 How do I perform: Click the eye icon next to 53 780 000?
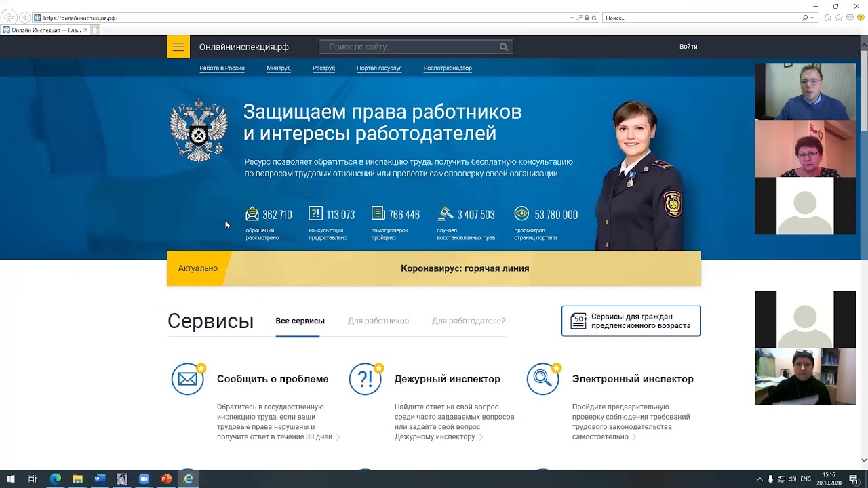(x=521, y=213)
